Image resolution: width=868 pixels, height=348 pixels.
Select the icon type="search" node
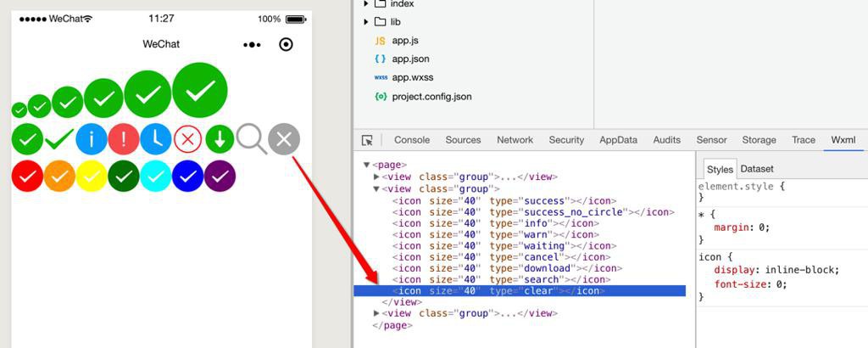502,279
